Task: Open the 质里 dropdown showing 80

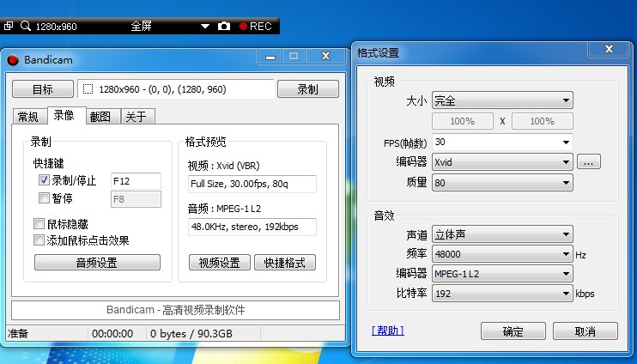Action: [x=502, y=183]
